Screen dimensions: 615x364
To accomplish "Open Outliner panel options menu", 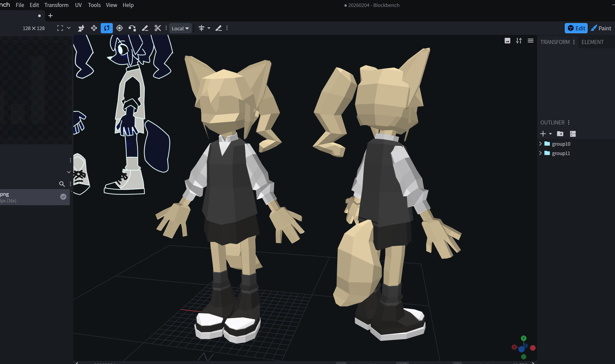I will click(x=569, y=123).
